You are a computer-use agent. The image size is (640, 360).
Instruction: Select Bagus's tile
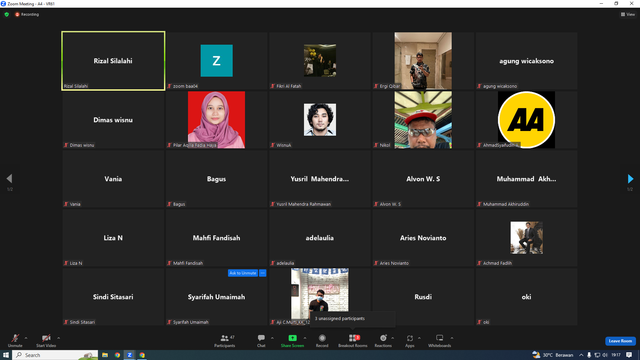click(x=216, y=179)
